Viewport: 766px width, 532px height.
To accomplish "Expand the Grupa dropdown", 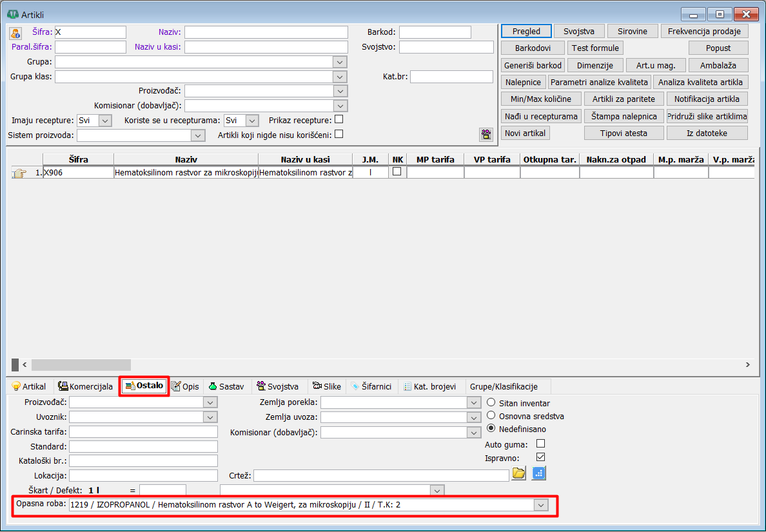I will [x=340, y=62].
